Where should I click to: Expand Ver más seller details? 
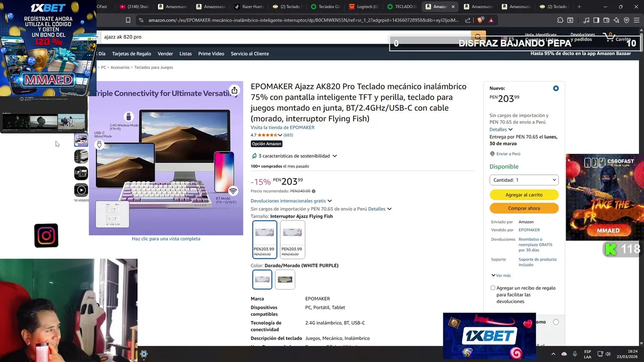501,276
